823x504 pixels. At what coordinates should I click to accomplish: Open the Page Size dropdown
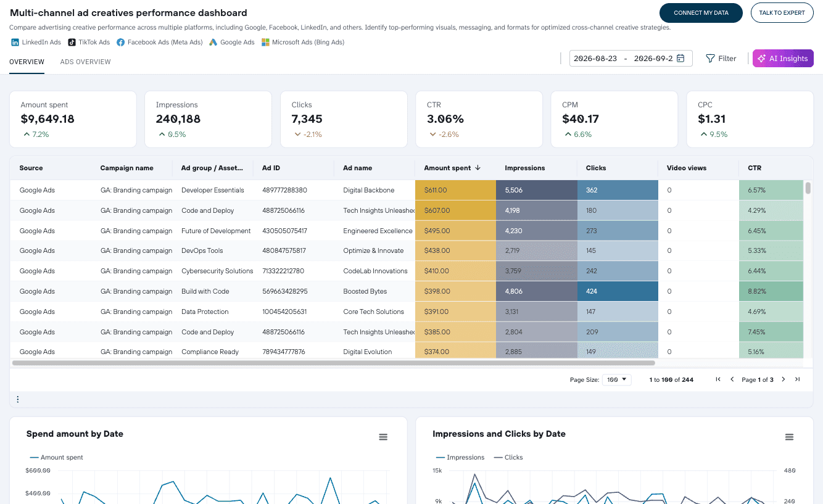pos(616,379)
